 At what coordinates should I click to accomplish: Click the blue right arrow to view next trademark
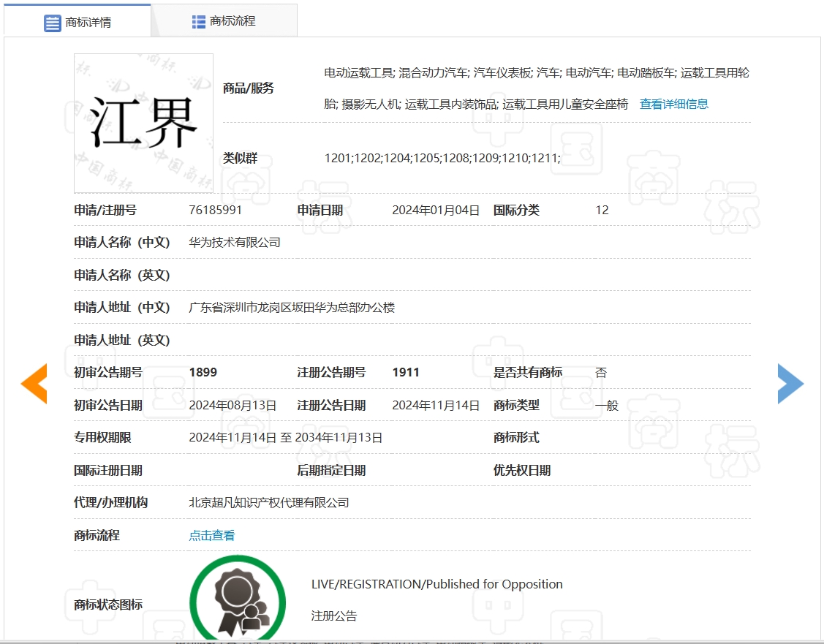tap(790, 383)
